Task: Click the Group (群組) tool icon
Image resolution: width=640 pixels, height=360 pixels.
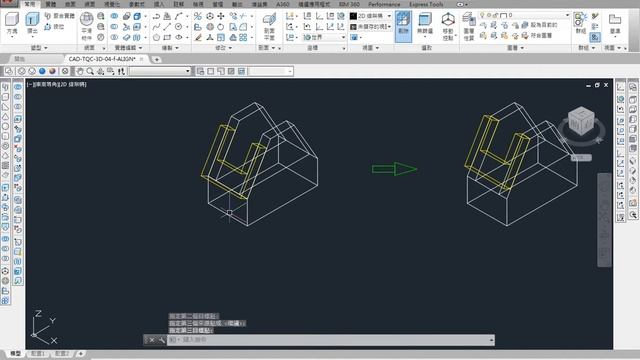Action: [x=580, y=23]
